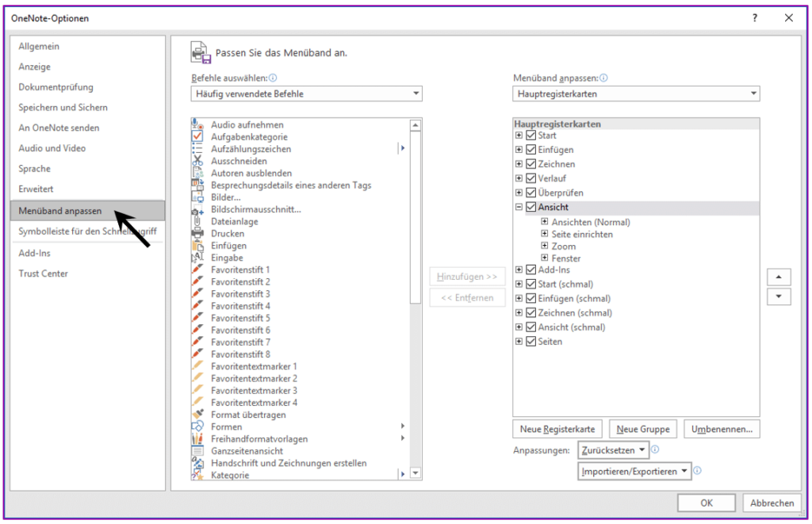The width and height of the screenshot is (812, 524).
Task: Click the OK button
Action: click(x=707, y=503)
